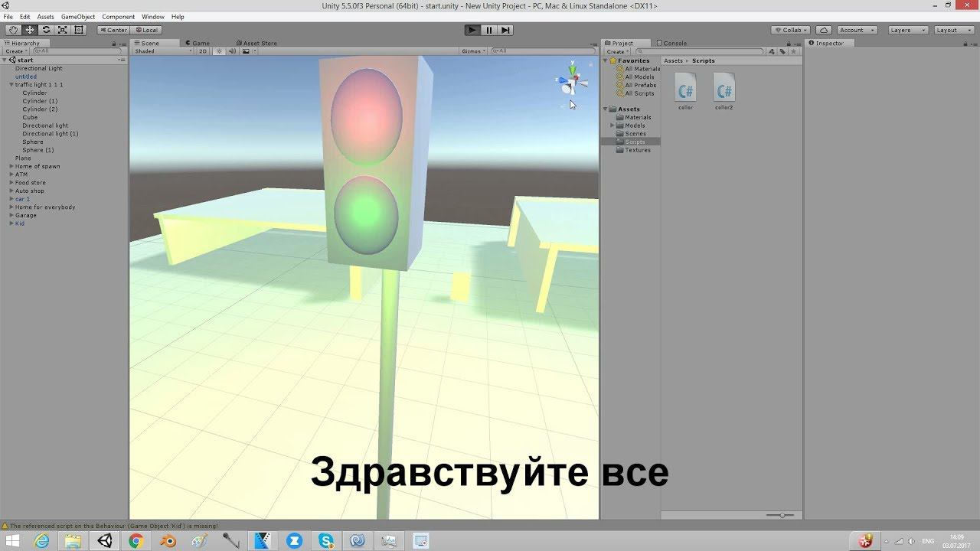Open the File menu

[x=8, y=17]
